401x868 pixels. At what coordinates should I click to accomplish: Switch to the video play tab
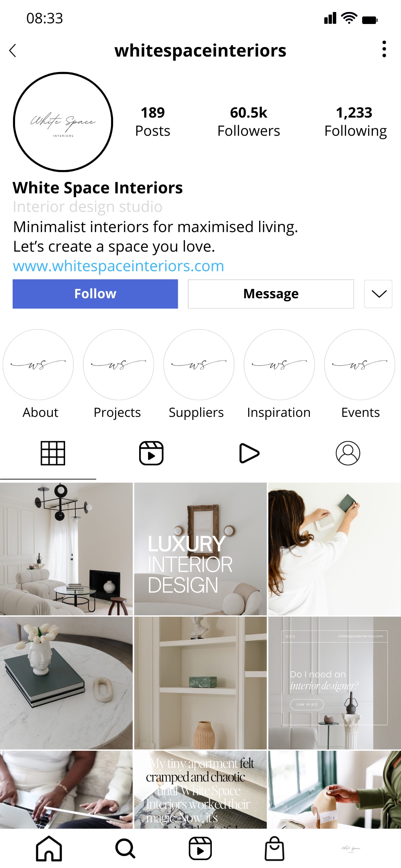(x=249, y=453)
